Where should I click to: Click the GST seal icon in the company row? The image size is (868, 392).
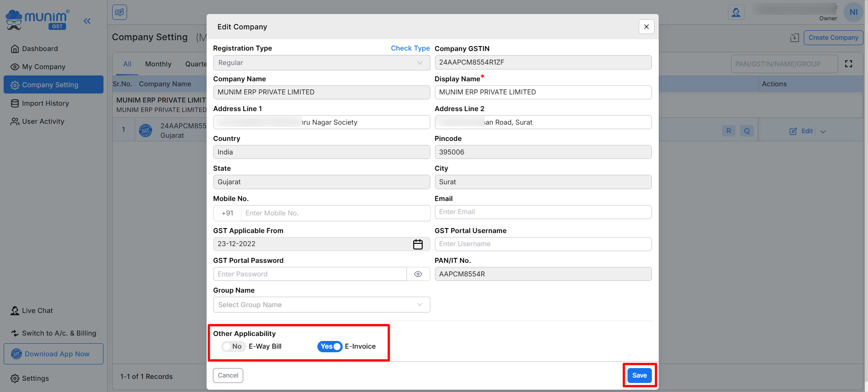pyautogui.click(x=146, y=131)
